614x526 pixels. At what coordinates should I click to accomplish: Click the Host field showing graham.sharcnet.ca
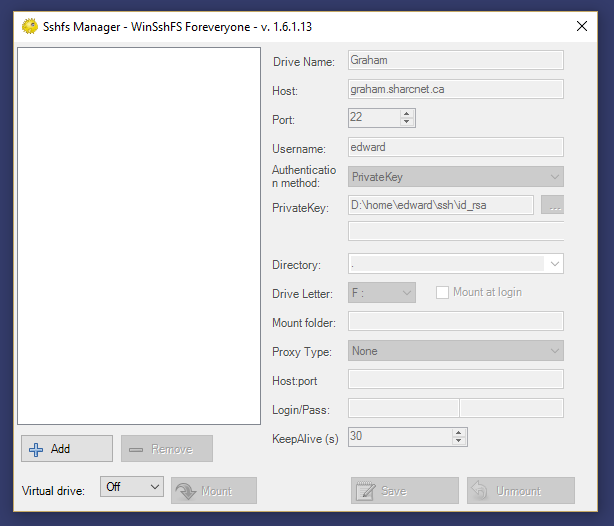(x=455, y=89)
